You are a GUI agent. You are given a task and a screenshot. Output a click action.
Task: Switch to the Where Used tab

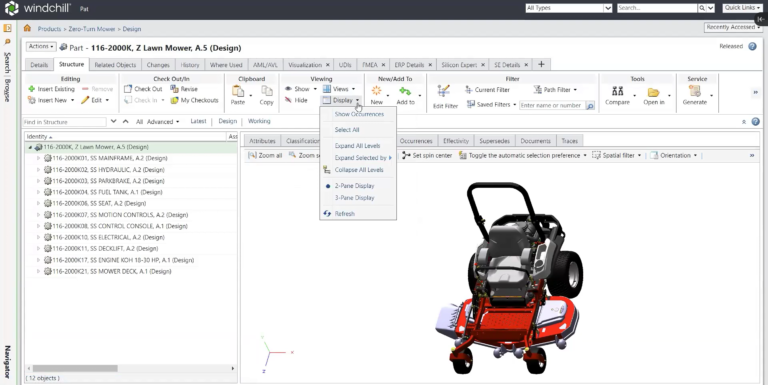pos(226,65)
